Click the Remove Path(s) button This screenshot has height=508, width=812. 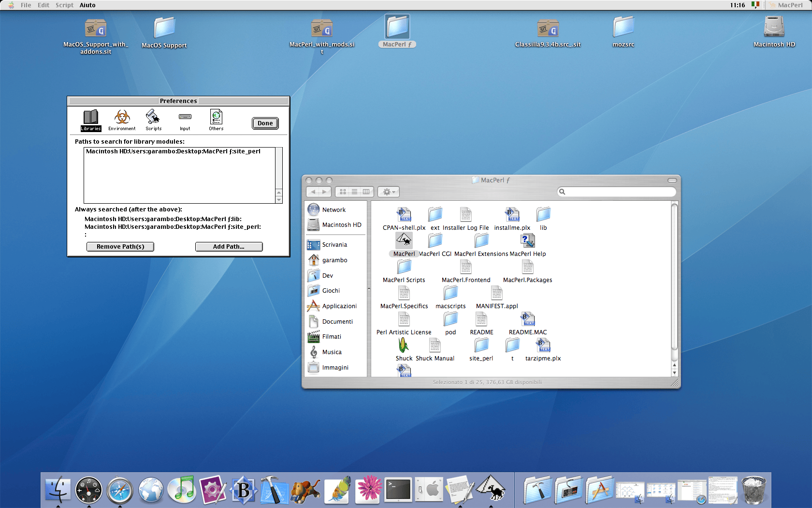(120, 247)
